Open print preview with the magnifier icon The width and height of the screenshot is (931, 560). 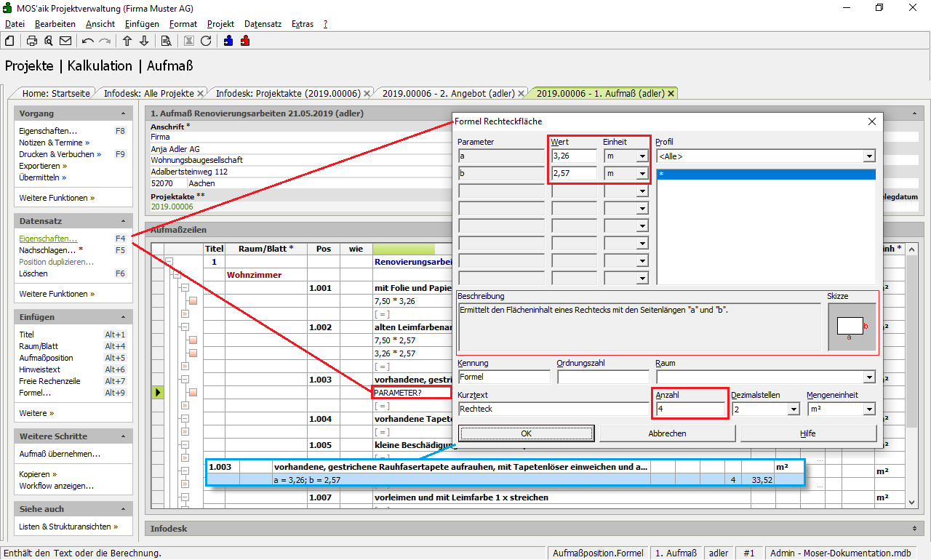pyautogui.click(x=48, y=41)
